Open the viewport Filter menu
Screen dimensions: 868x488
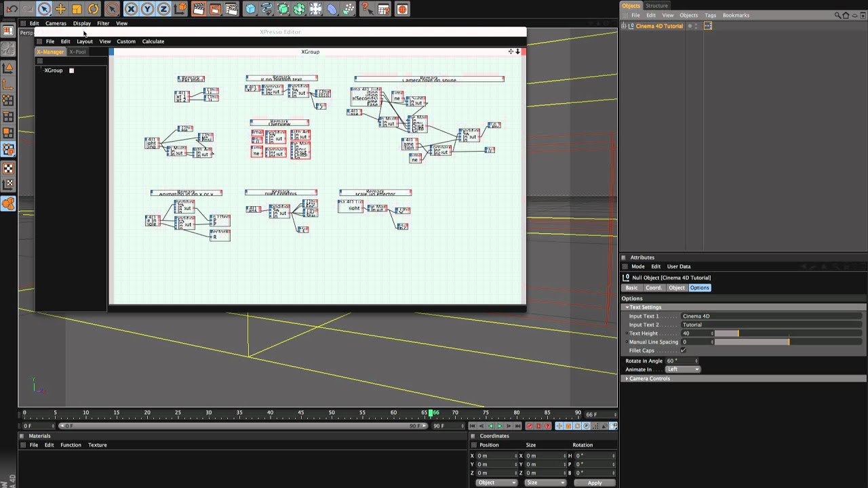103,23
